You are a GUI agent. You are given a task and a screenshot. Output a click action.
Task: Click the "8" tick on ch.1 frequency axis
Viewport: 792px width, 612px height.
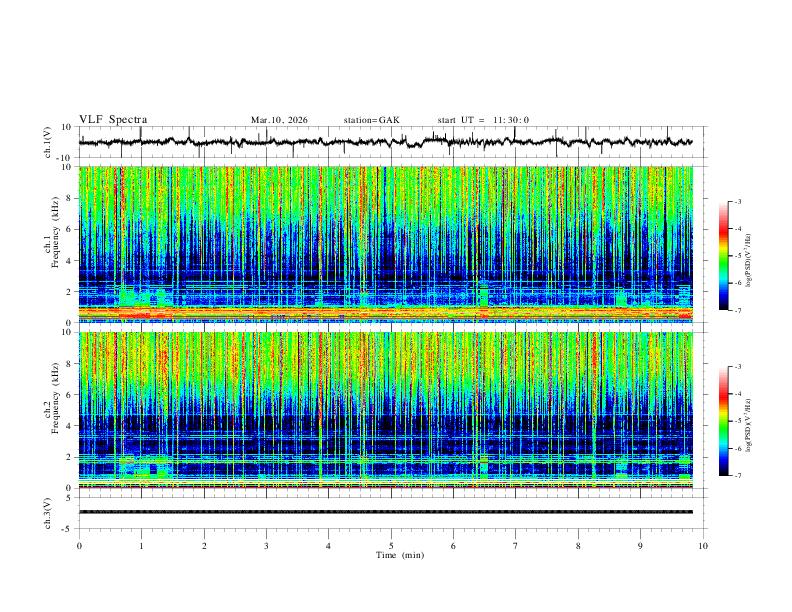click(71, 198)
